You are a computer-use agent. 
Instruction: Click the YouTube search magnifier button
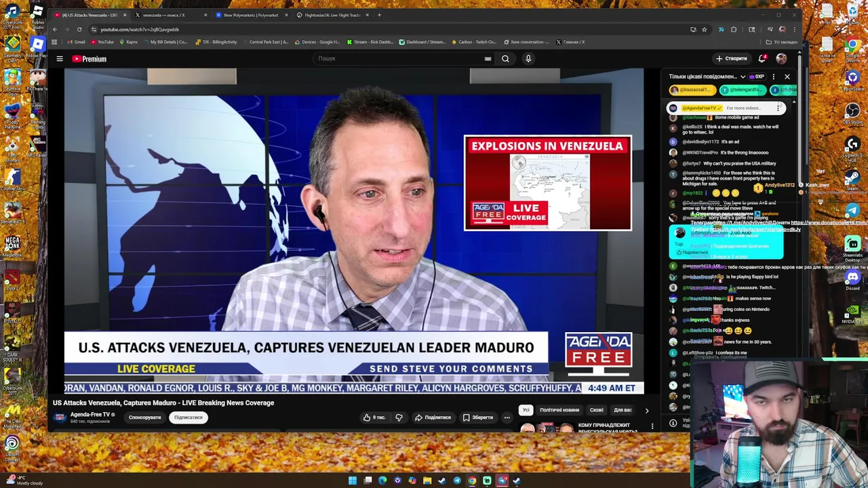tap(505, 59)
